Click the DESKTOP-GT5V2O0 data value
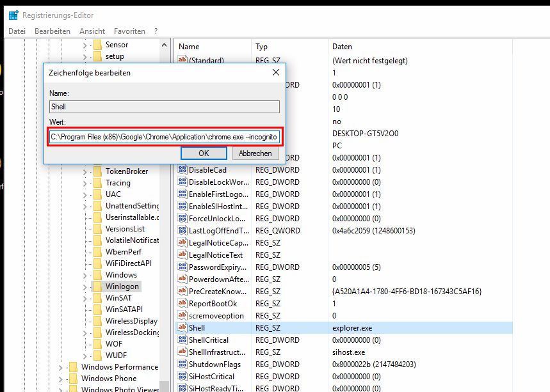This screenshot has height=392, width=550. 365,134
